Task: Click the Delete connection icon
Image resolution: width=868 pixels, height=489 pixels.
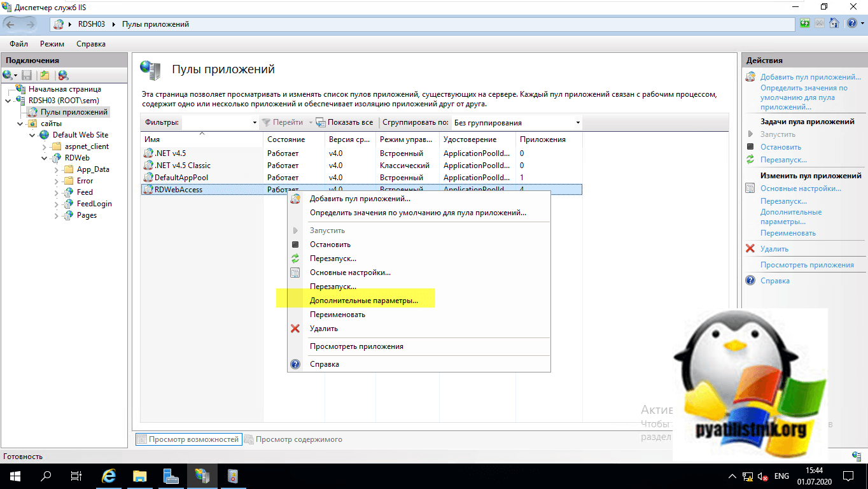Action: (63, 75)
